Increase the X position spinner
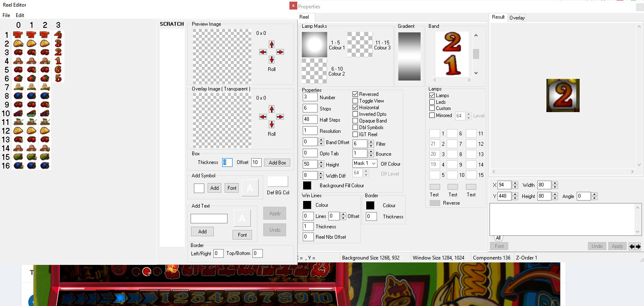Image resolution: width=644 pixels, height=306 pixels. click(515, 183)
